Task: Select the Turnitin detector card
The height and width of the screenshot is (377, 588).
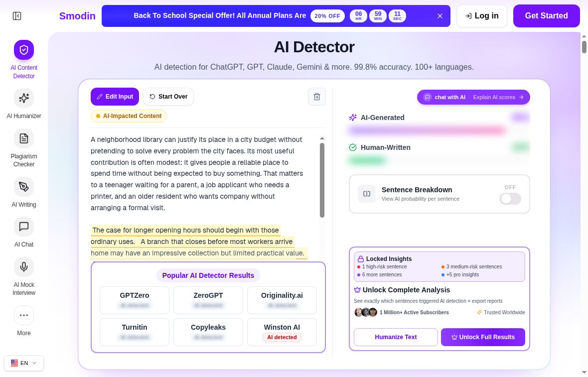Action: point(134,332)
